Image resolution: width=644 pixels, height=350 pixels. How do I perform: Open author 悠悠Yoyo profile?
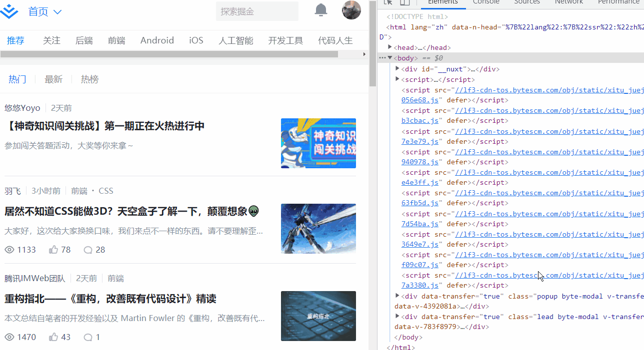point(22,108)
